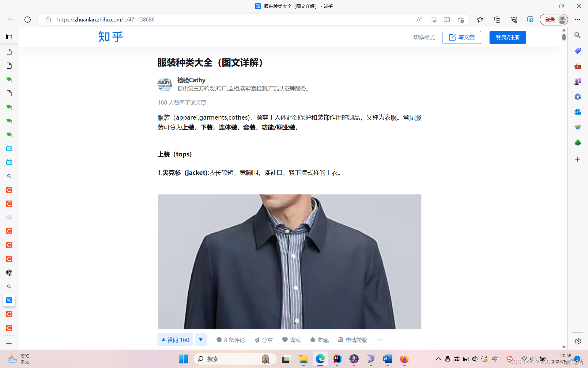Mark article as liked with 喜欢

pyautogui.click(x=291, y=340)
